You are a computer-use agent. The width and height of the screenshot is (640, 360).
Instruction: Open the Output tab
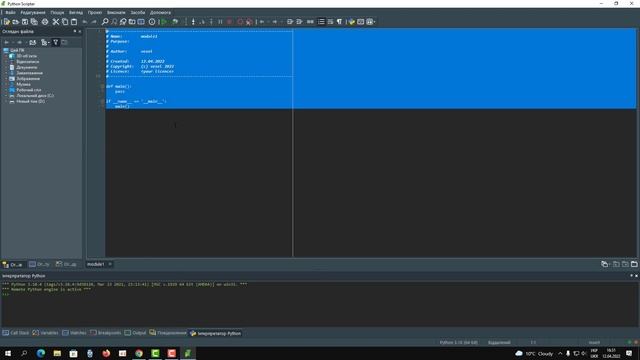click(135, 333)
